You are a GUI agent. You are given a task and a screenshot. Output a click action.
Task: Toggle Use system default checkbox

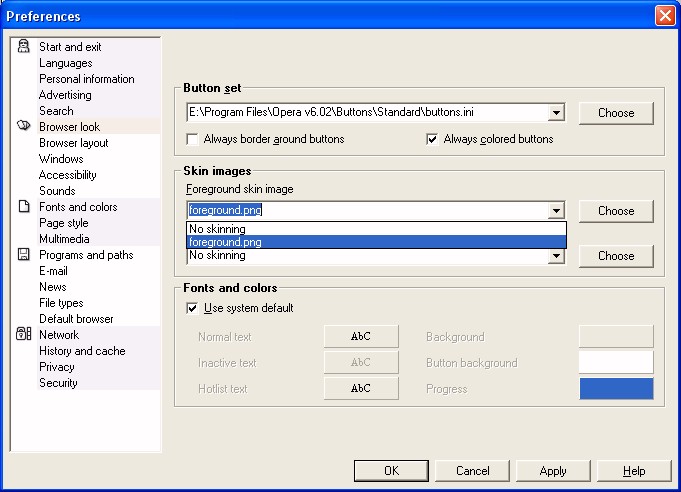tap(192, 308)
